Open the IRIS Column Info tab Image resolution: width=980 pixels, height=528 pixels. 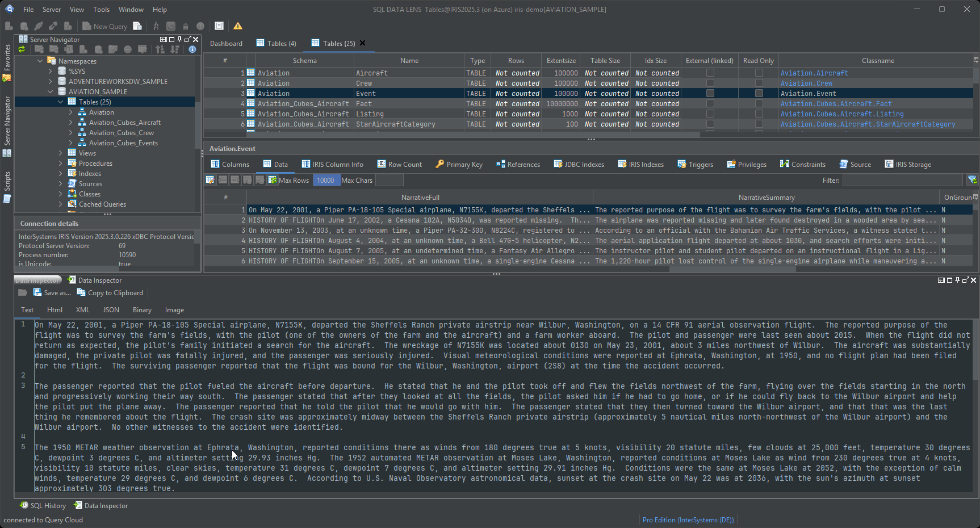coord(333,164)
